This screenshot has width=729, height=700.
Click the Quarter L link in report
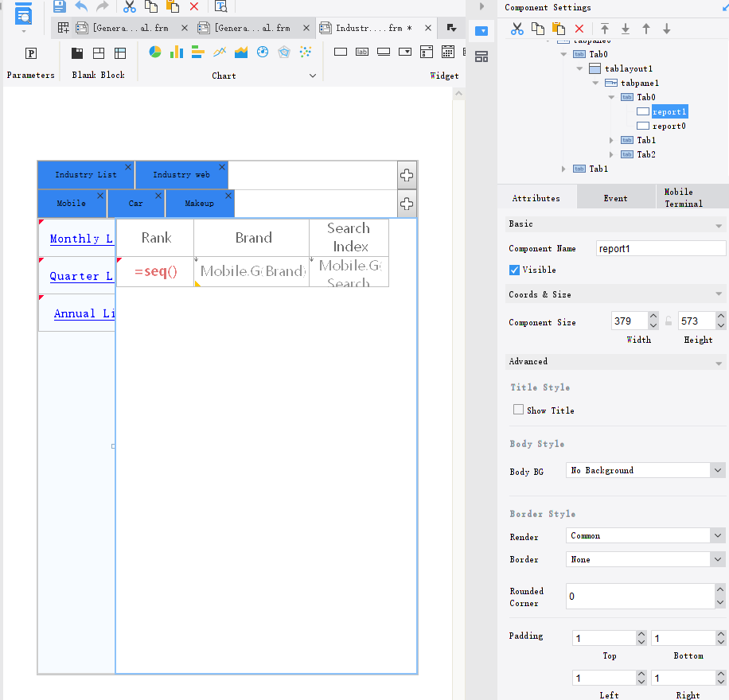[x=81, y=276]
